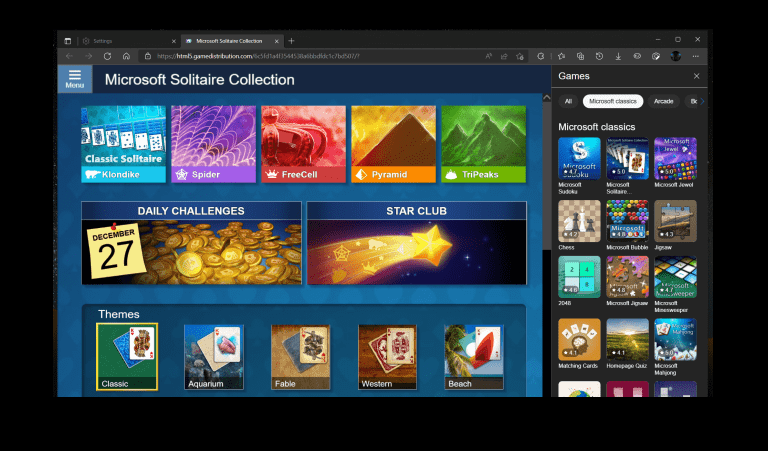This screenshot has width=768, height=451.
Task: Switch to the Western theme
Action: pos(387,356)
